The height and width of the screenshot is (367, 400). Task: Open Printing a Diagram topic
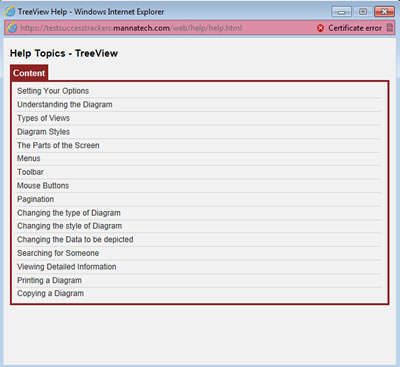pos(49,280)
